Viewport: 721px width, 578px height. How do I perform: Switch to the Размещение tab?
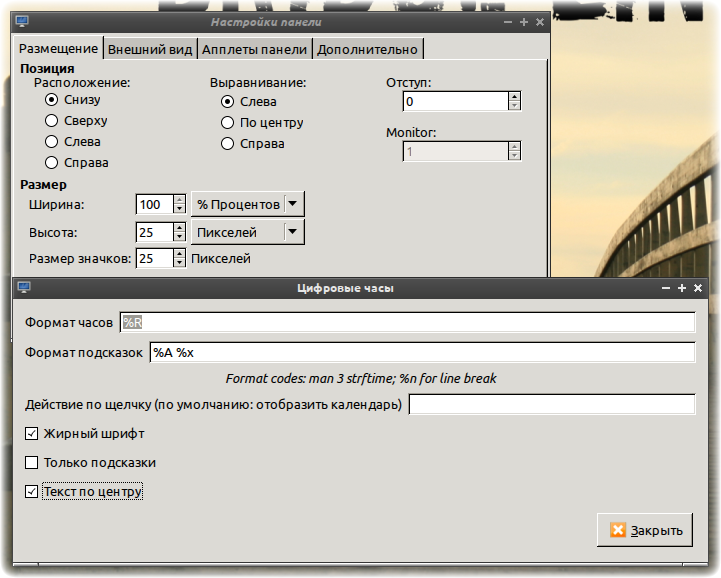pos(58,48)
